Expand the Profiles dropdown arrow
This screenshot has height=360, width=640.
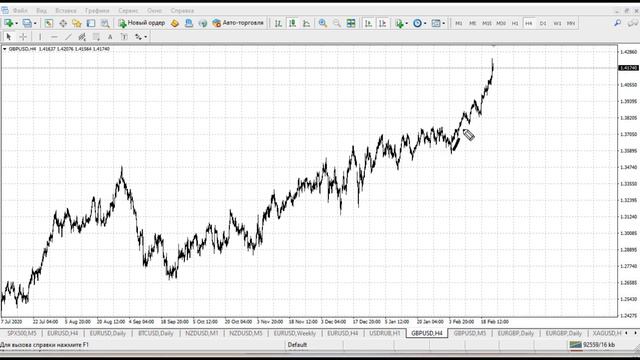click(35, 23)
